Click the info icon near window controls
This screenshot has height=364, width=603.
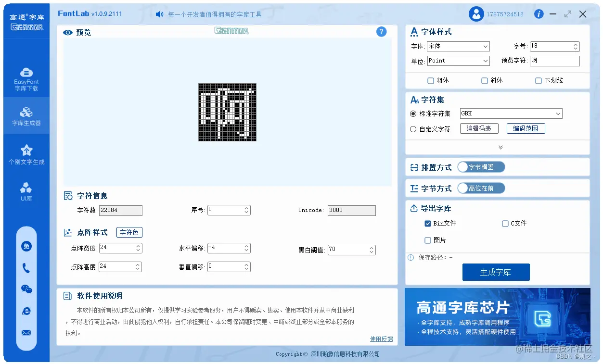pos(539,14)
